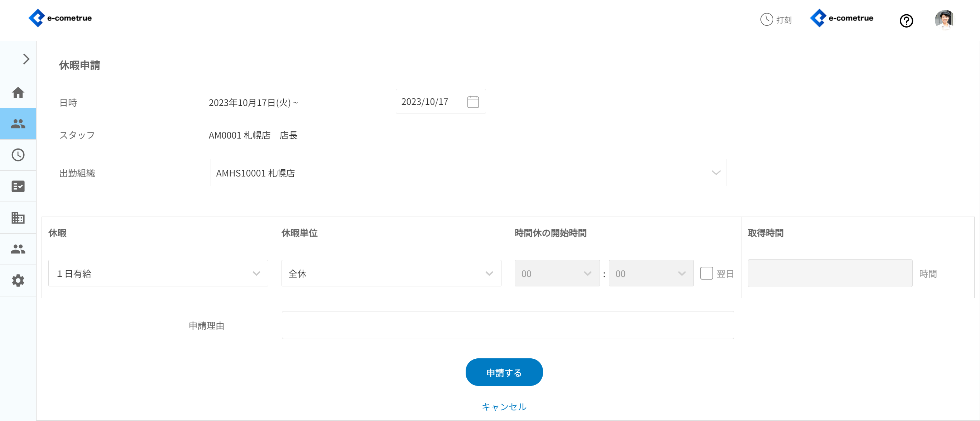Click the calendar icon in date field
Image resolution: width=980 pixels, height=421 pixels.
(473, 102)
